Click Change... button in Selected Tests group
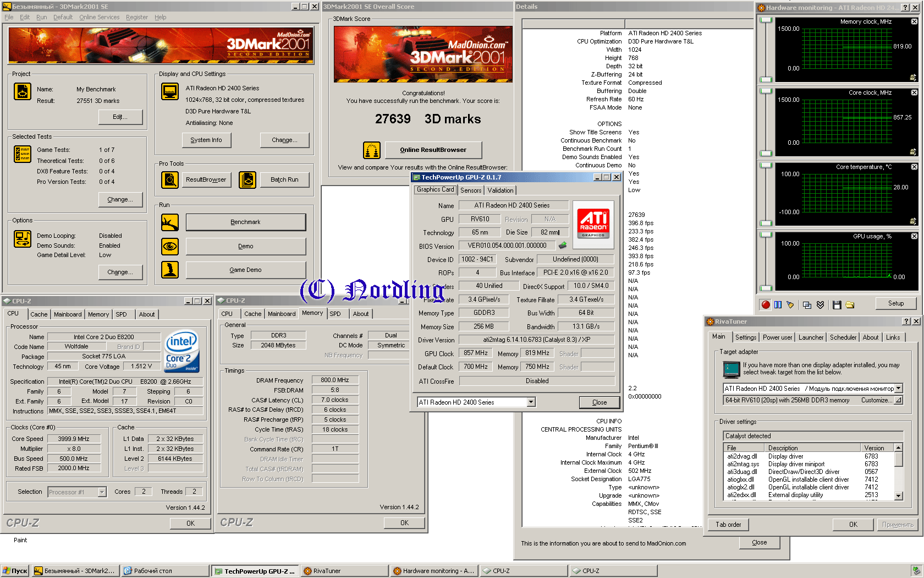This screenshot has width=924, height=578. pyautogui.click(x=120, y=199)
